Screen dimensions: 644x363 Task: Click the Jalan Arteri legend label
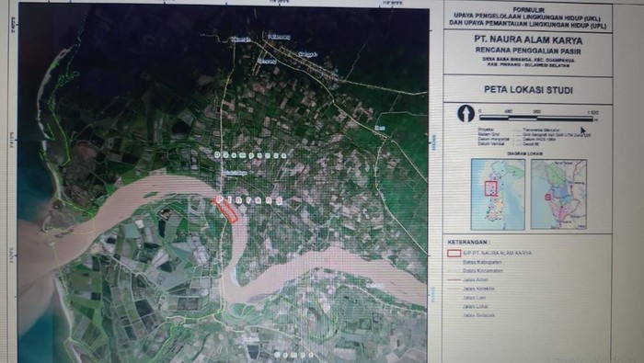[476, 279]
